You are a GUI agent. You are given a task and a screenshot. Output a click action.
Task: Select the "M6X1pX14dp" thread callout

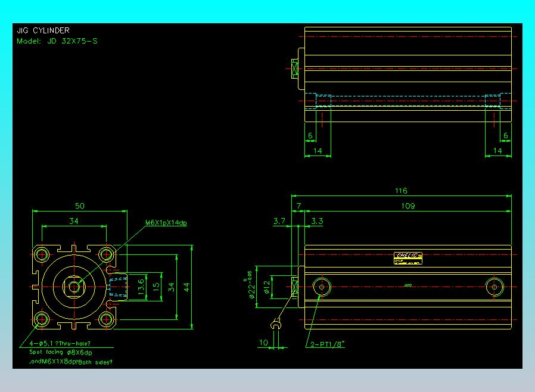click(166, 223)
